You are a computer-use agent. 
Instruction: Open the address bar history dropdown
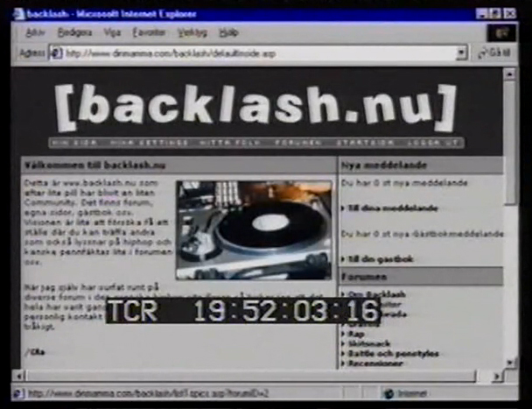(x=461, y=53)
